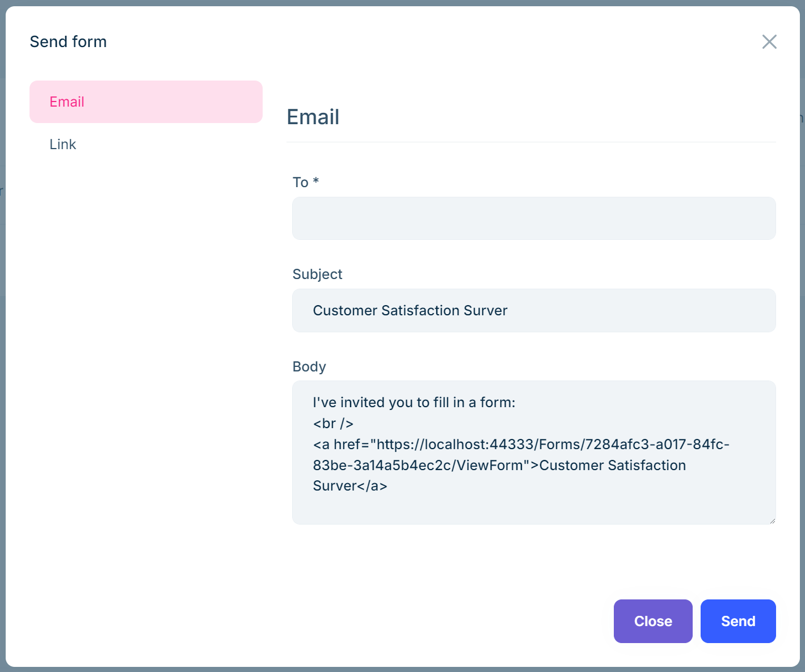The image size is (805, 672).
Task: Click the pink highlighted Email navigation item
Action: point(146,102)
